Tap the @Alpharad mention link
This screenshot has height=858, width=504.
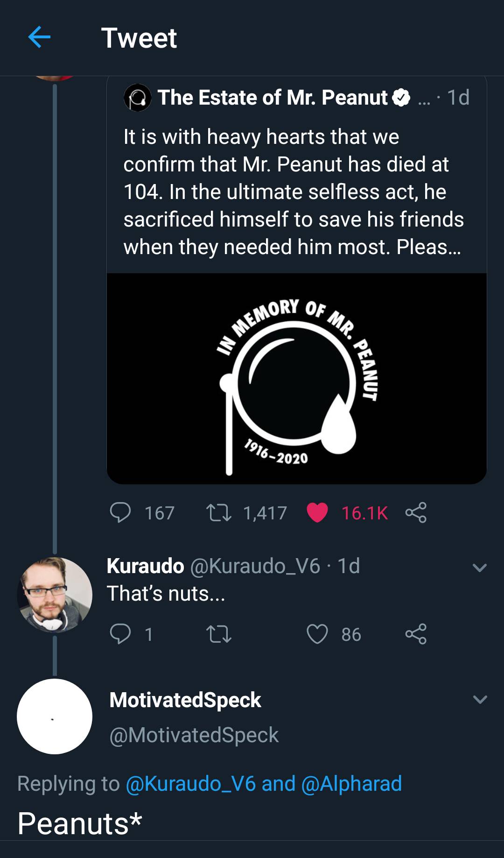pyautogui.click(x=351, y=784)
